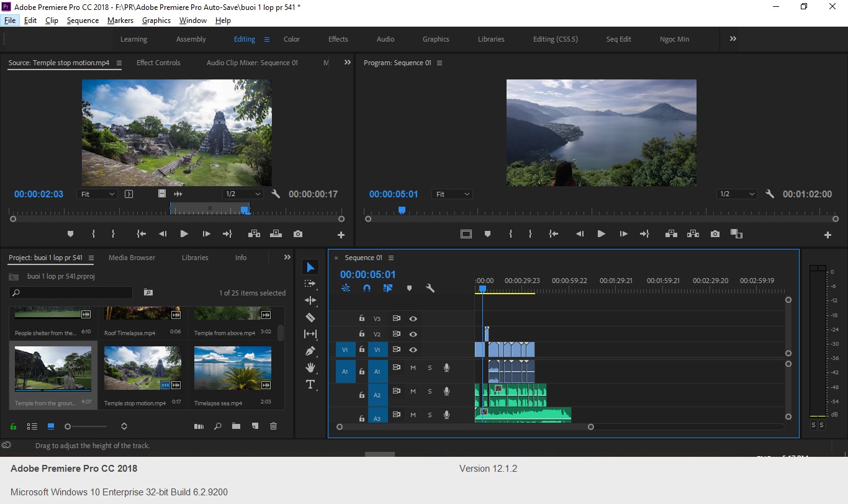Select the Type tool
Image resolution: width=848 pixels, height=504 pixels.
coord(310,384)
